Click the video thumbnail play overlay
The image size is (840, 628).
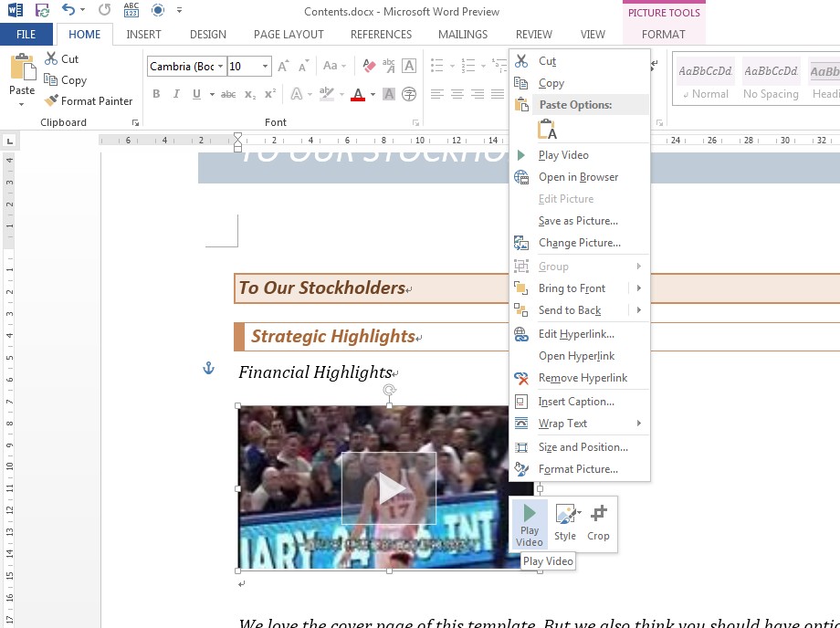pyautogui.click(x=390, y=489)
